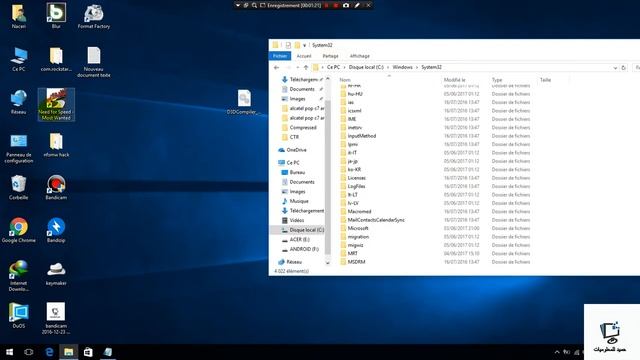Select the D3DCompiler file on desktop
The height and width of the screenshot is (360, 640).
click(x=244, y=102)
